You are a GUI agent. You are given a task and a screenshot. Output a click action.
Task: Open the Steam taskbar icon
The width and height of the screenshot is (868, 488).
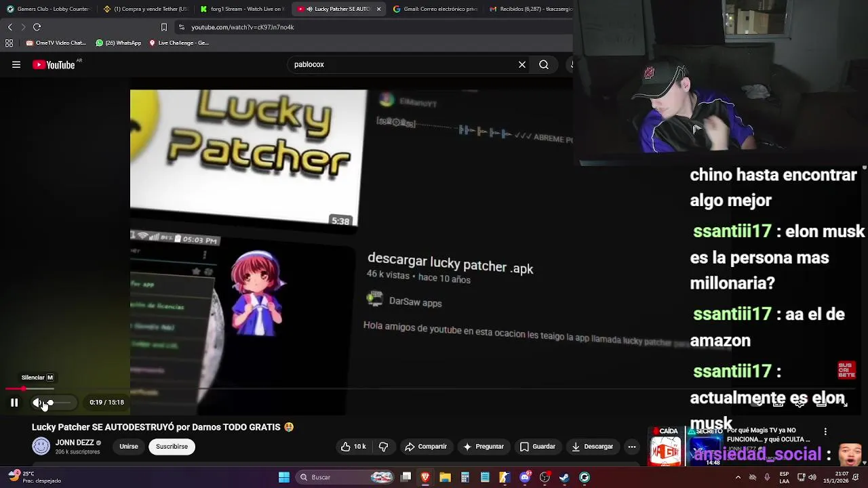pos(564,477)
